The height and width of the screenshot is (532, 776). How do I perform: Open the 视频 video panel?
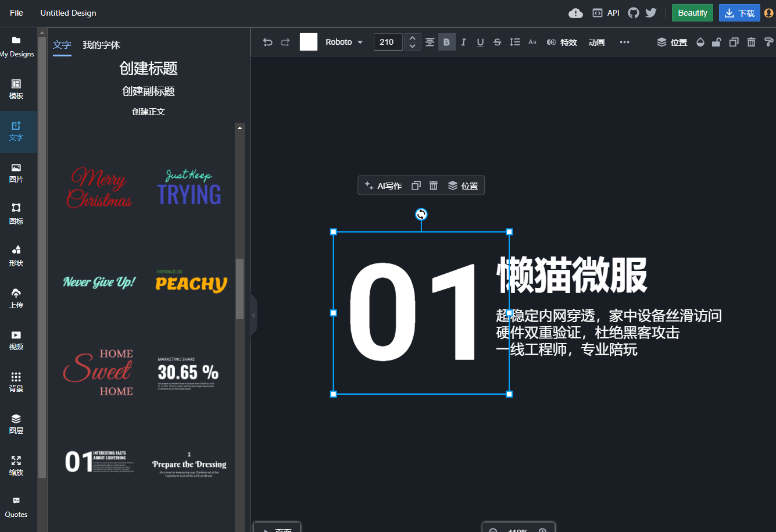coord(16,341)
